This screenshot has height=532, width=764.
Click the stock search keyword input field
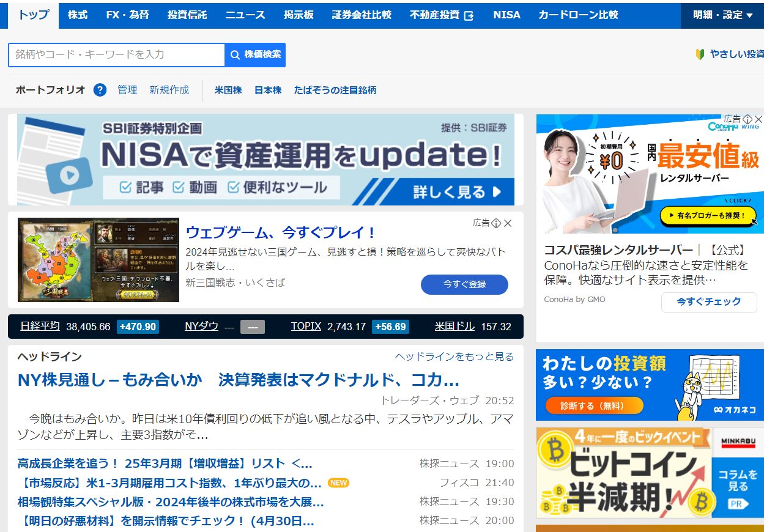coord(117,54)
